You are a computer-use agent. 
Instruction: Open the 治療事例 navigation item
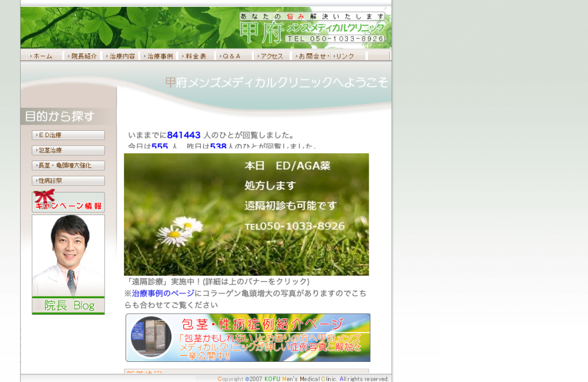pos(160,56)
